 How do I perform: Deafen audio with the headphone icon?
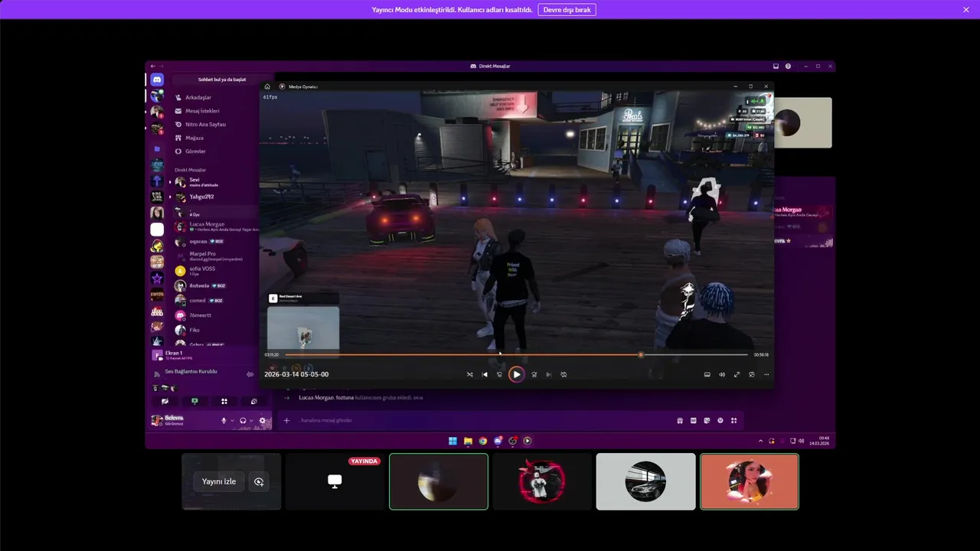point(243,420)
